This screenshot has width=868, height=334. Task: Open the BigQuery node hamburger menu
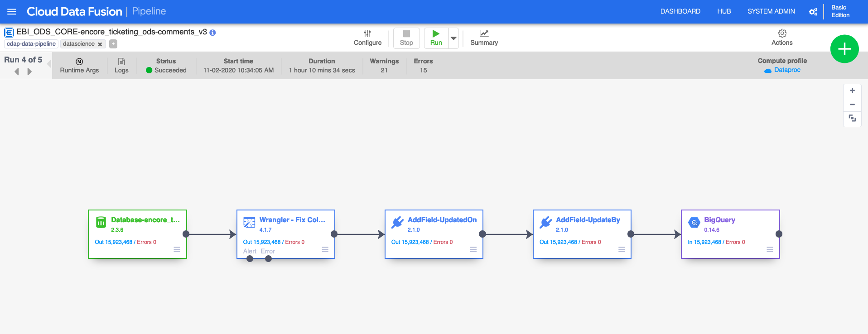click(x=770, y=249)
